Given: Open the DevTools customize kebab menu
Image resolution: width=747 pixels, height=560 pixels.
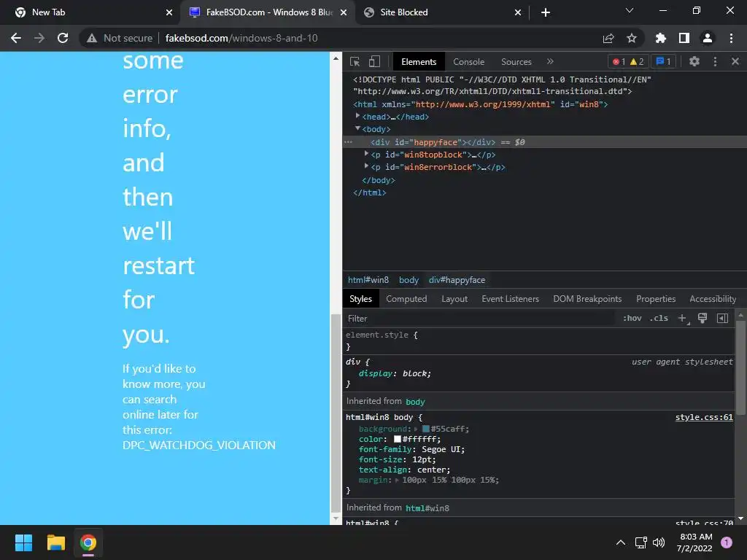Looking at the screenshot, I should click(x=715, y=61).
